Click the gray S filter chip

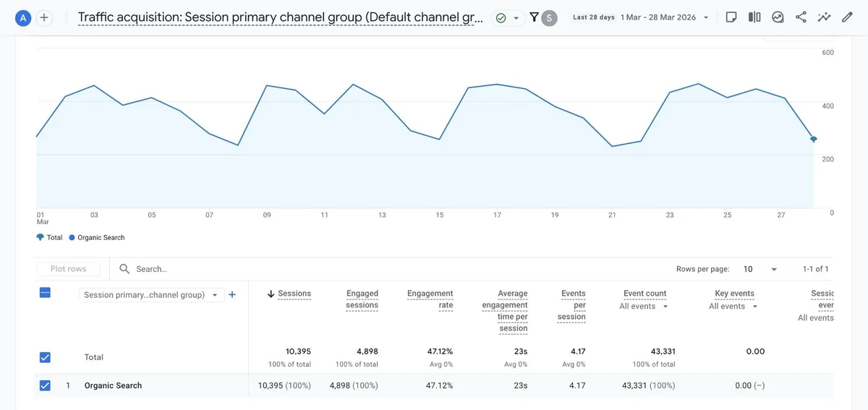click(x=550, y=18)
